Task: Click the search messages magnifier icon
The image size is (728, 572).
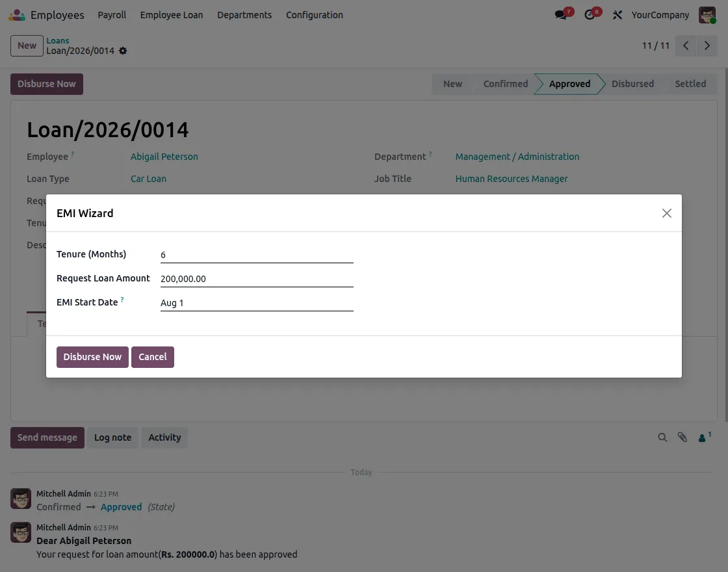Action: 662,437
